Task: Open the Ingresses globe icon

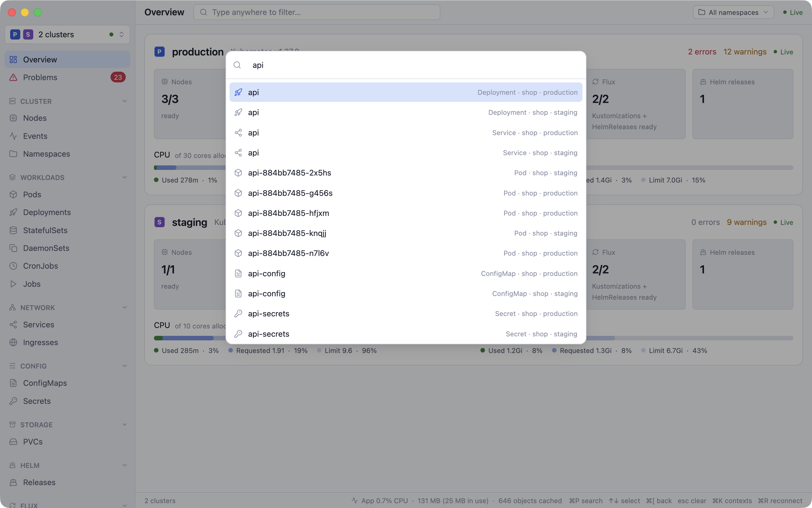Action: (13, 342)
